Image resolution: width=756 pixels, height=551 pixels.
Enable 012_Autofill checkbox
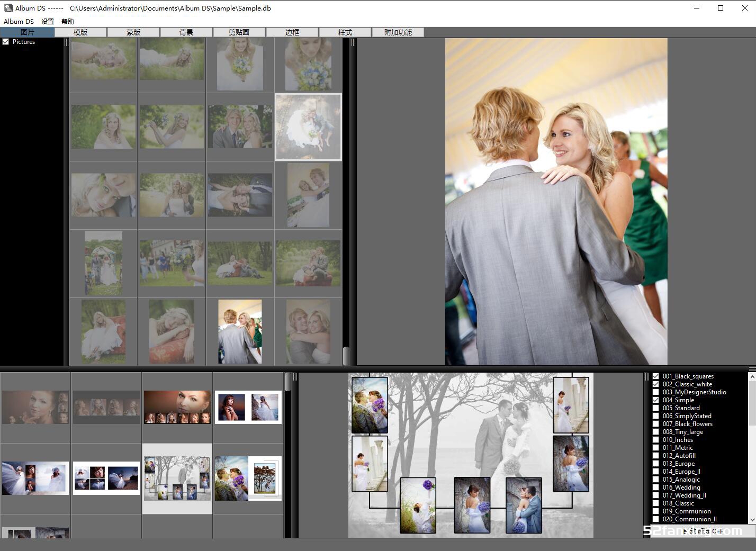coord(656,456)
